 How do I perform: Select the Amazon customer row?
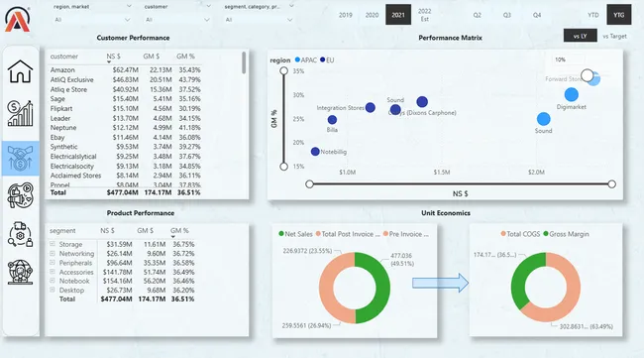coord(125,69)
